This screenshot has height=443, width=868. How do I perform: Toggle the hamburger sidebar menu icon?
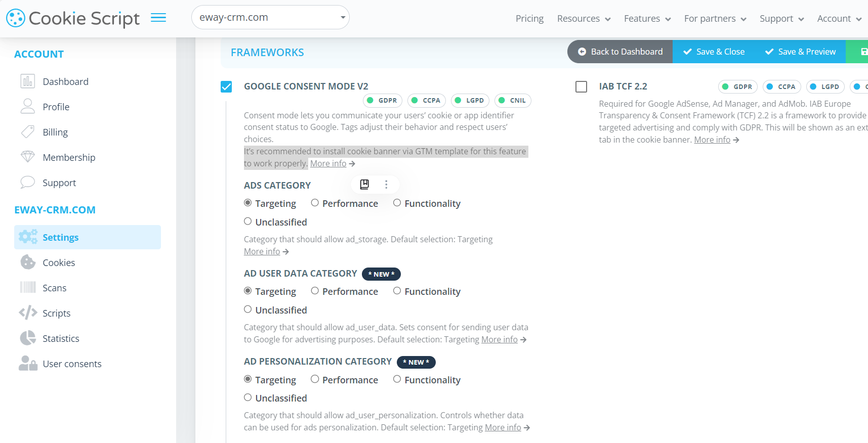pyautogui.click(x=158, y=18)
